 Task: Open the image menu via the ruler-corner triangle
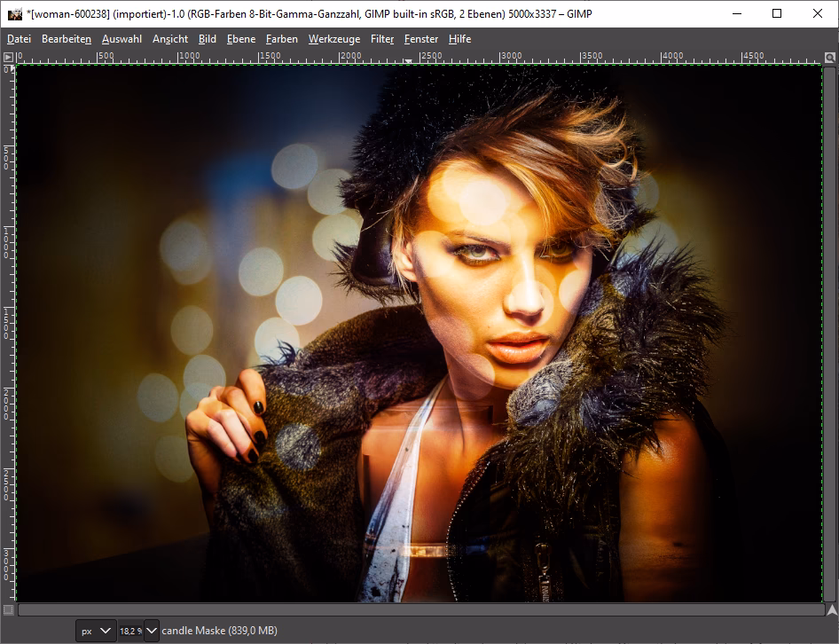point(7,57)
